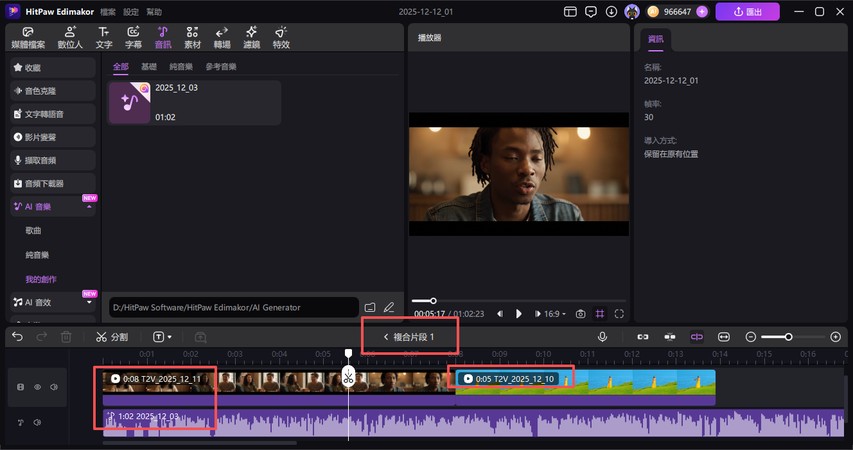
Task: Open 擷取音頻 extract audio
Action: (x=53, y=160)
